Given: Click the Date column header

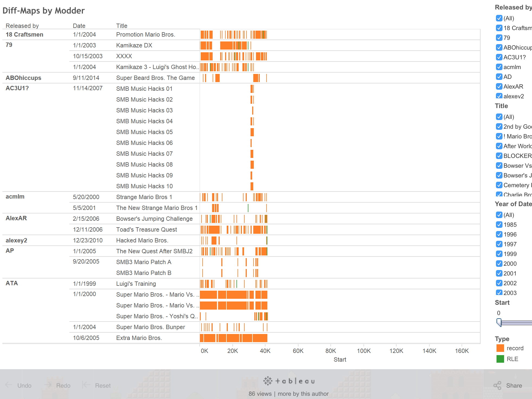Looking at the screenshot, I should click(79, 26).
